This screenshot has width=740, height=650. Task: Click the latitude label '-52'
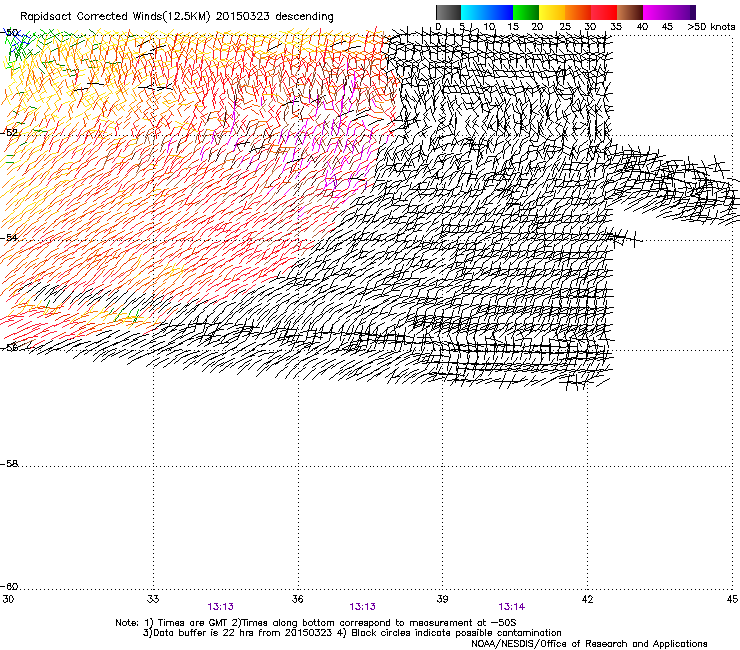pyautogui.click(x=10, y=133)
